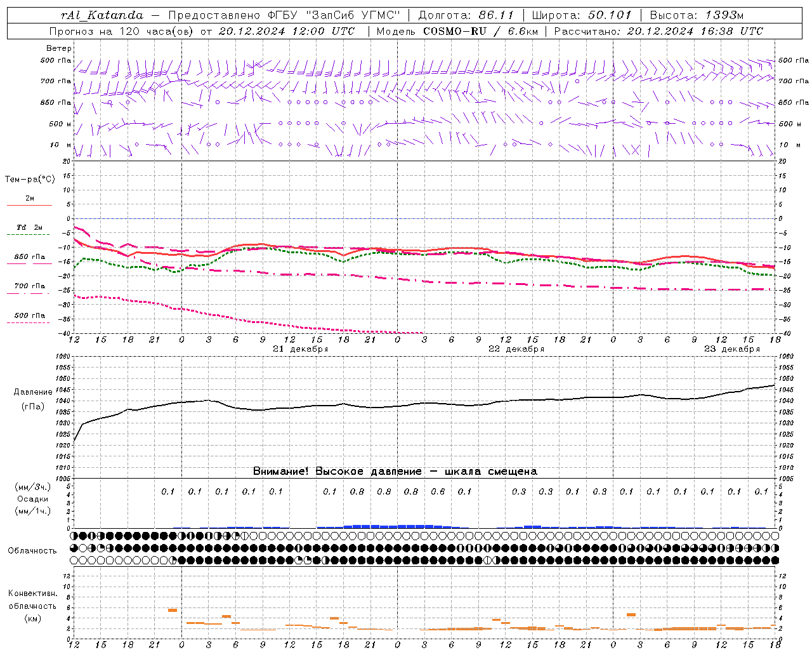Click the 'Широта: 50.101' header value
The width and height of the screenshot is (812, 650).
[582, 15]
